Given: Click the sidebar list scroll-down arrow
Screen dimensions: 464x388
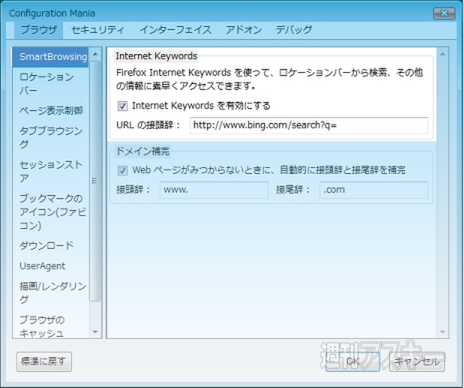Looking at the screenshot, I should coord(95,332).
